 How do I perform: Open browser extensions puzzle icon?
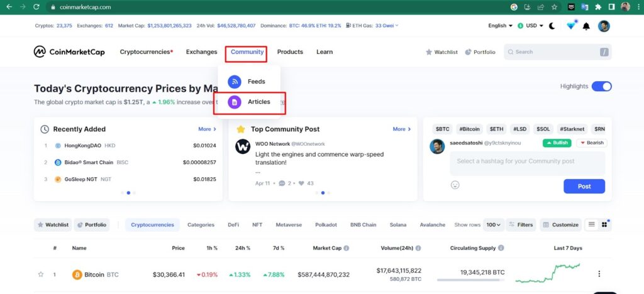point(598,7)
